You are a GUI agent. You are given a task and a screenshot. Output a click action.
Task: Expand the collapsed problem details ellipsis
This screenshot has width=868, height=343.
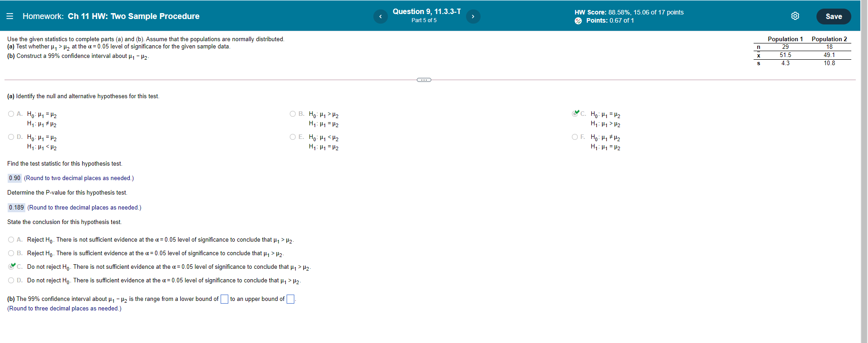[x=424, y=80]
